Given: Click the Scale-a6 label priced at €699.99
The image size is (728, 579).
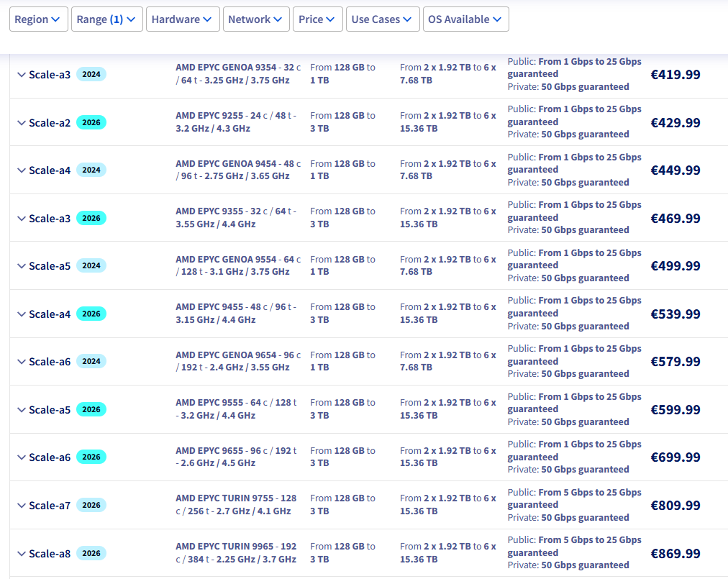Looking at the screenshot, I should 50,457.
